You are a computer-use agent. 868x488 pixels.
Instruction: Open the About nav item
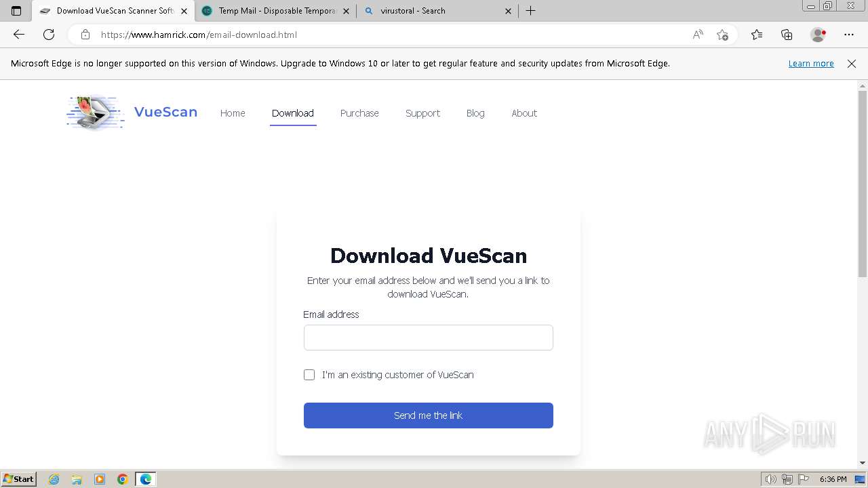coord(524,113)
